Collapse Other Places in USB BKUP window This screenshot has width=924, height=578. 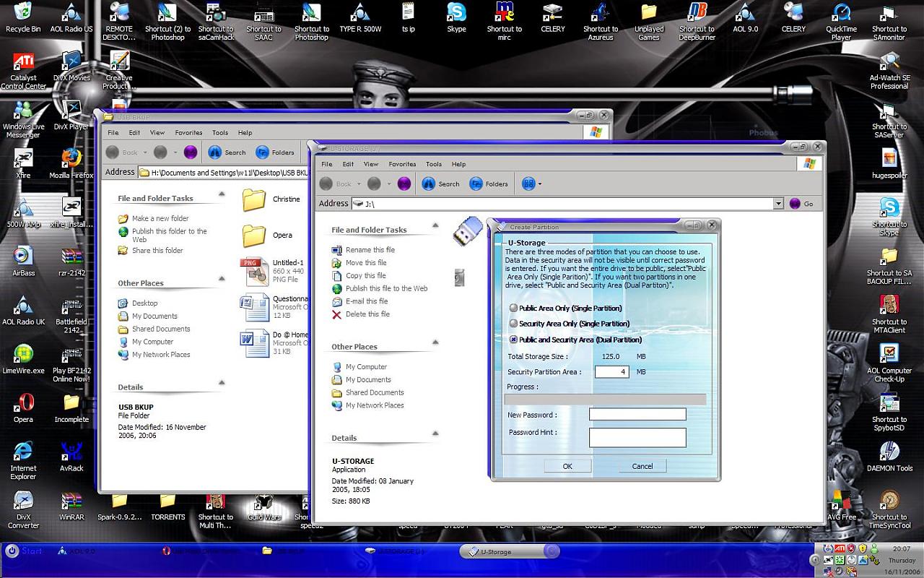(222, 280)
